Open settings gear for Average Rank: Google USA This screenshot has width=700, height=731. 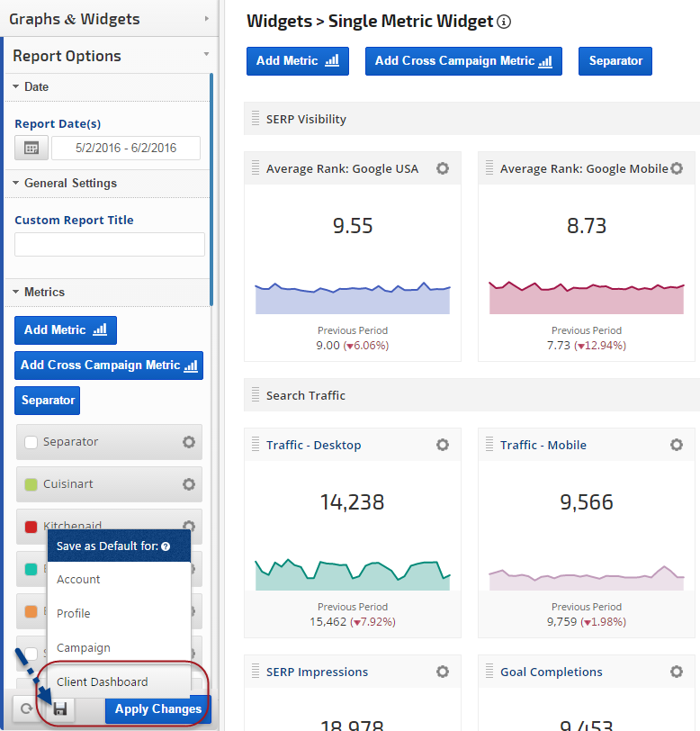tap(443, 168)
